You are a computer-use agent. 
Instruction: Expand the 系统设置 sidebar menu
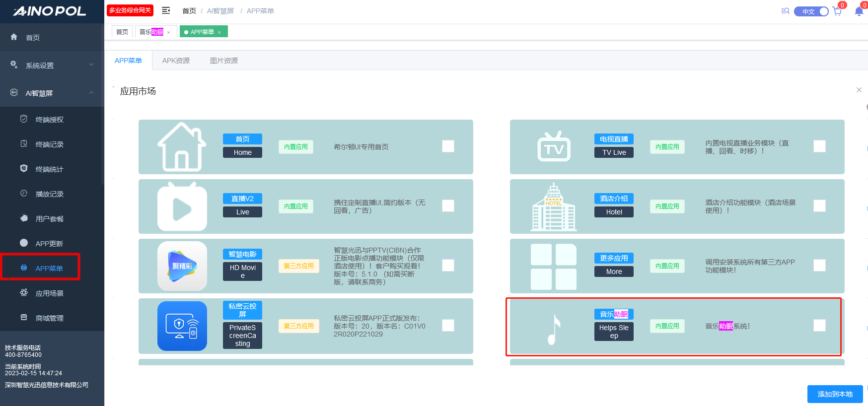tap(52, 65)
